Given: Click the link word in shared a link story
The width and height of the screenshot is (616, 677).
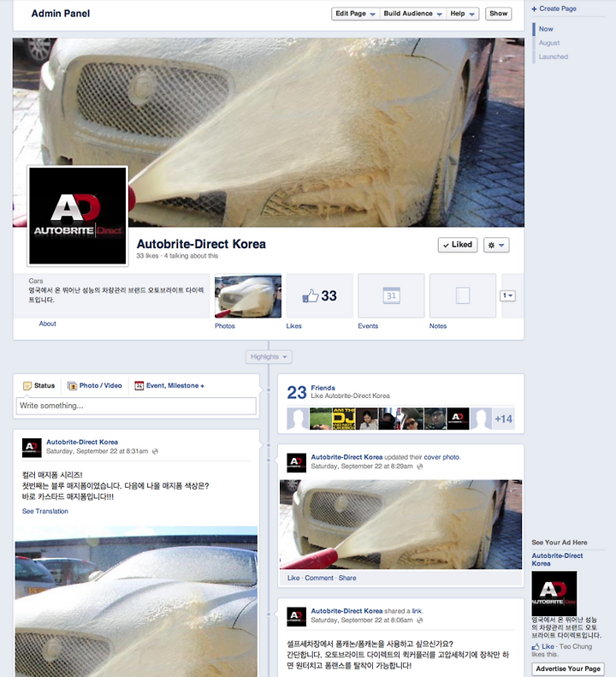Looking at the screenshot, I should click(x=417, y=611).
